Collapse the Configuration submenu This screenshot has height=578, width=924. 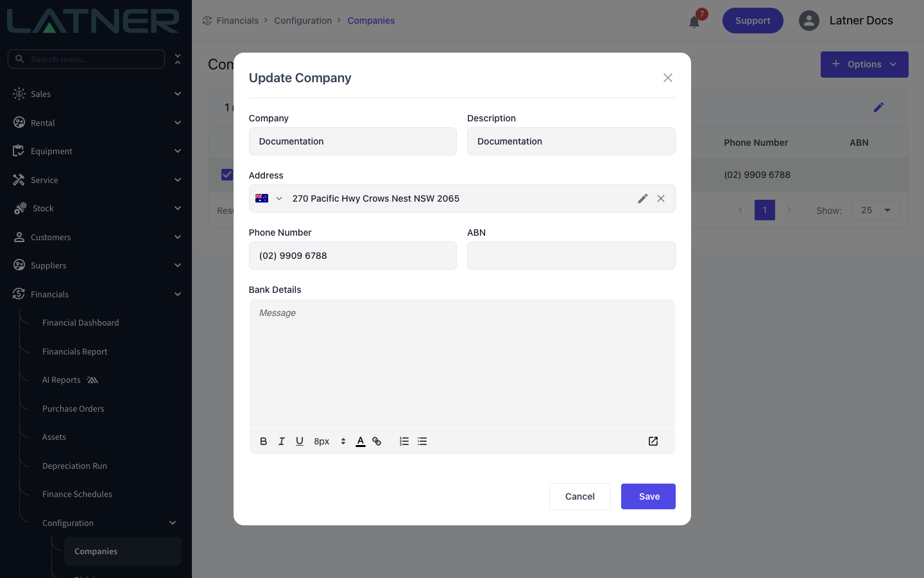point(109,523)
